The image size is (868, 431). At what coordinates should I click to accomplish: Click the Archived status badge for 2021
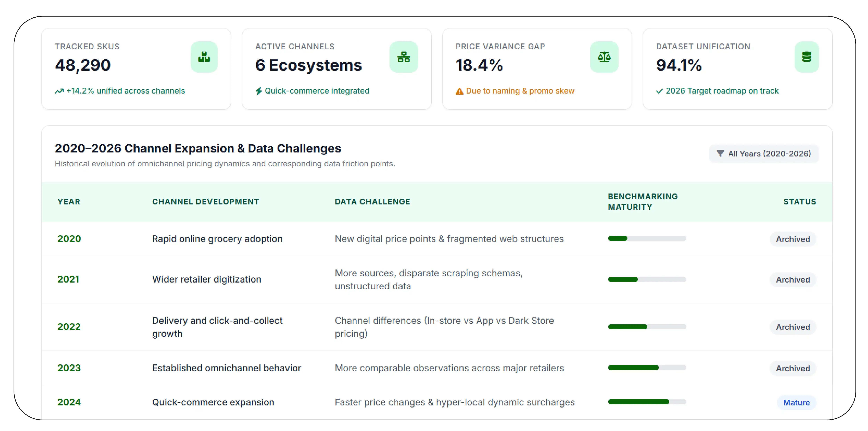click(x=793, y=280)
